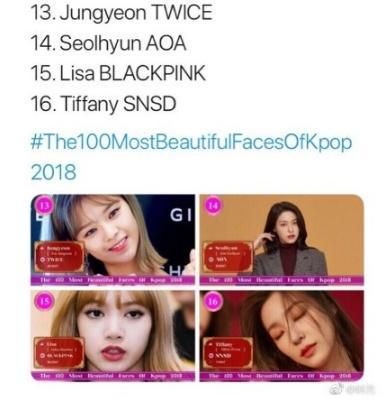Click the pink number 13 badge
The height and width of the screenshot is (420, 391).
tap(44, 206)
